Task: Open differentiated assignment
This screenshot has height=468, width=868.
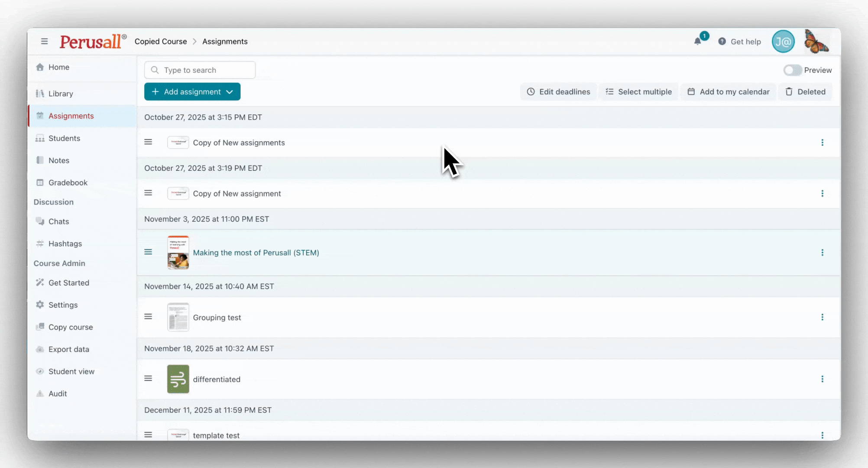Action: (x=217, y=379)
